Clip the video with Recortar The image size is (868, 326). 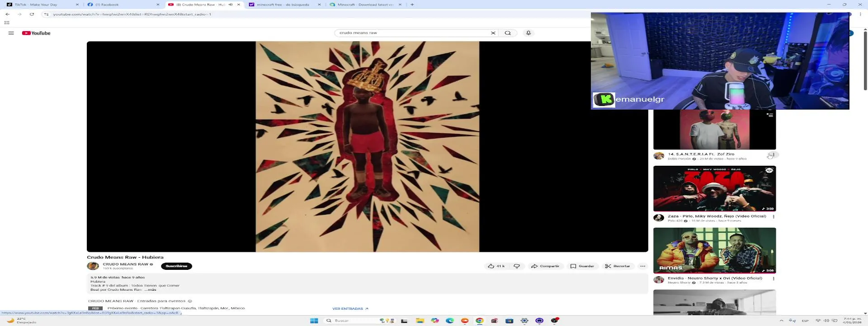tap(618, 266)
